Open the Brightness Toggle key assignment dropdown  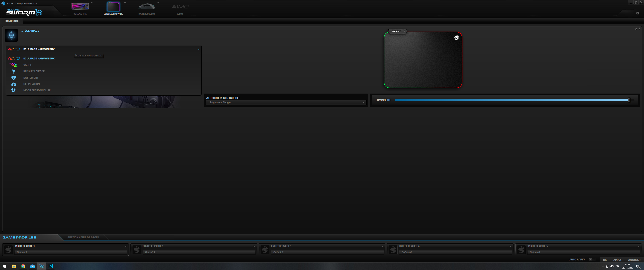tap(364, 102)
